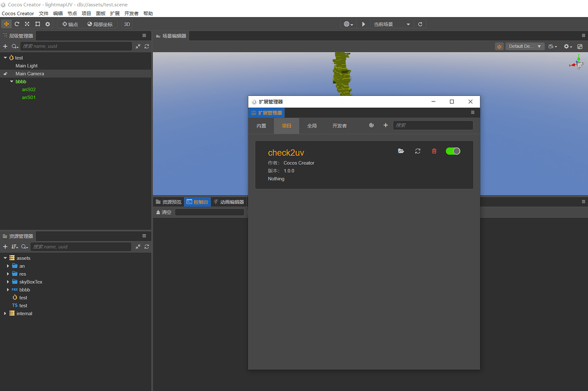This screenshot has width=588, height=391.
Task: Delete the check2uv extension
Action: tap(434, 151)
